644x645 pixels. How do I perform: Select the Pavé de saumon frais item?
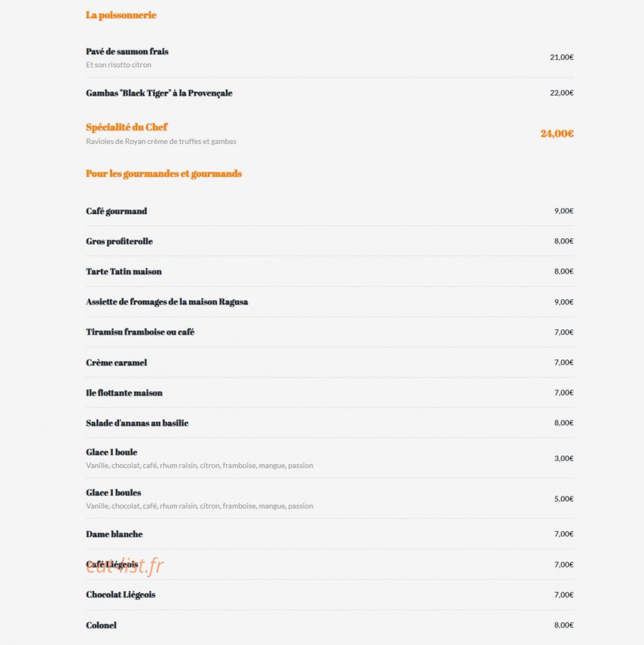(127, 51)
